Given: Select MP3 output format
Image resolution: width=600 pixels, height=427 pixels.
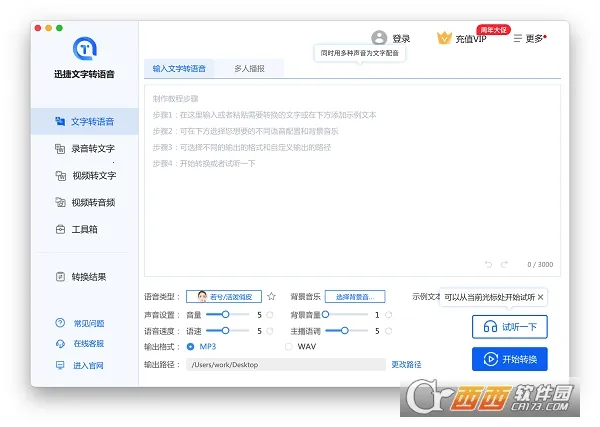Looking at the screenshot, I should (x=191, y=346).
